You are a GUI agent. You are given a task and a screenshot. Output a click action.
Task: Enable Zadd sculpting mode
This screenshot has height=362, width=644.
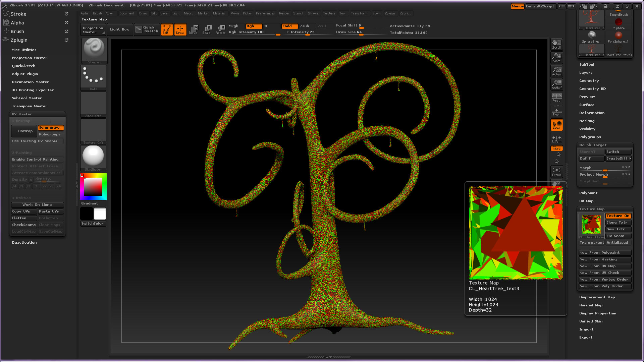click(x=289, y=26)
